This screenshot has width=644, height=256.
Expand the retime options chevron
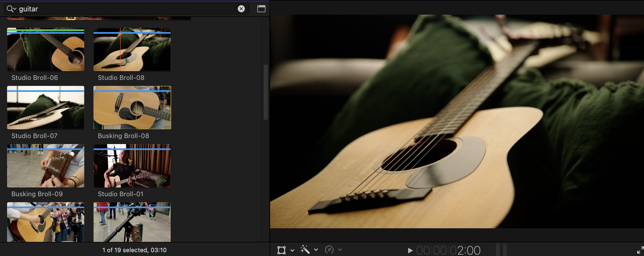pos(340,250)
